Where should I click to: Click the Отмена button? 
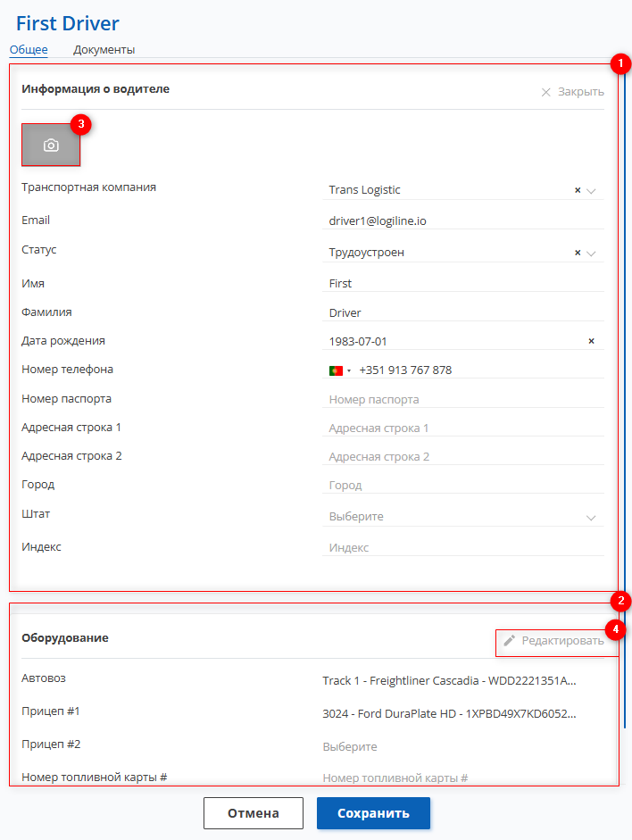(254, 813)
